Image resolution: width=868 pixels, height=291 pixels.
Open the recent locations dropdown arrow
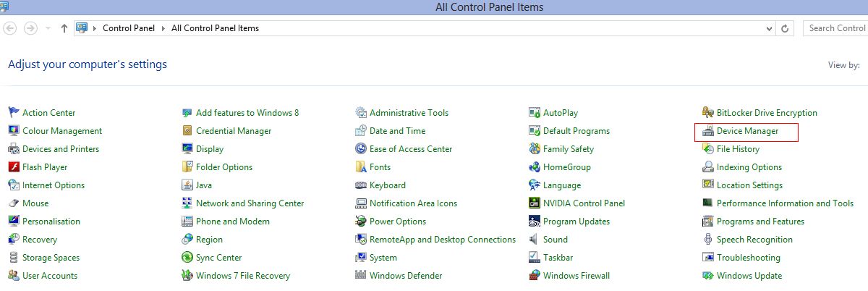tap(48, 28)
